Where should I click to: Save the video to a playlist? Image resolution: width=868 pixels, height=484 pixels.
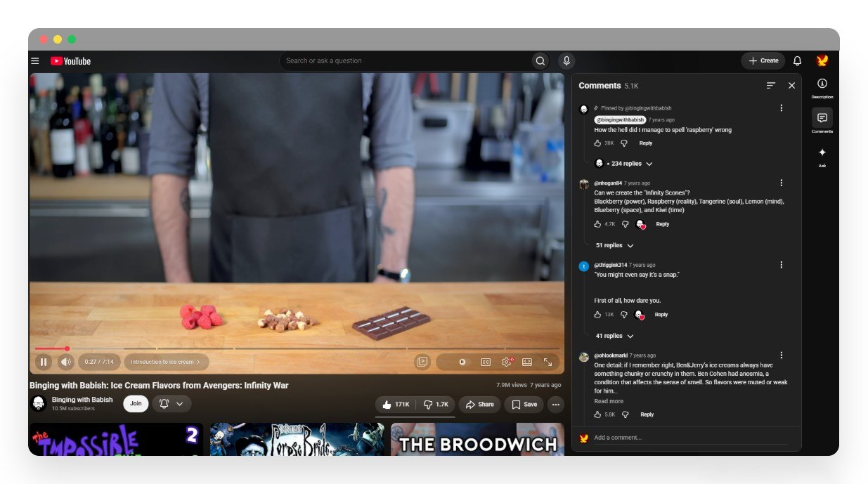(524, 405)
